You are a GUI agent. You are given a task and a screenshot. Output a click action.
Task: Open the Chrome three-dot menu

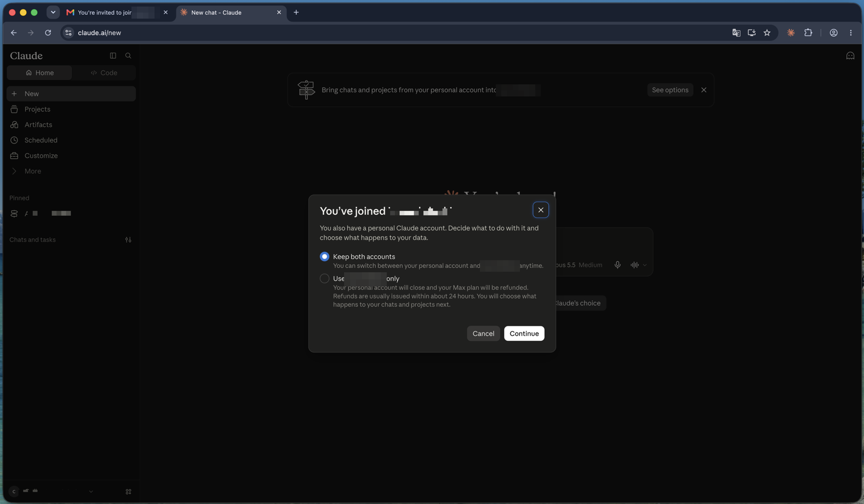pyautogui.click(x=851, y=33)
